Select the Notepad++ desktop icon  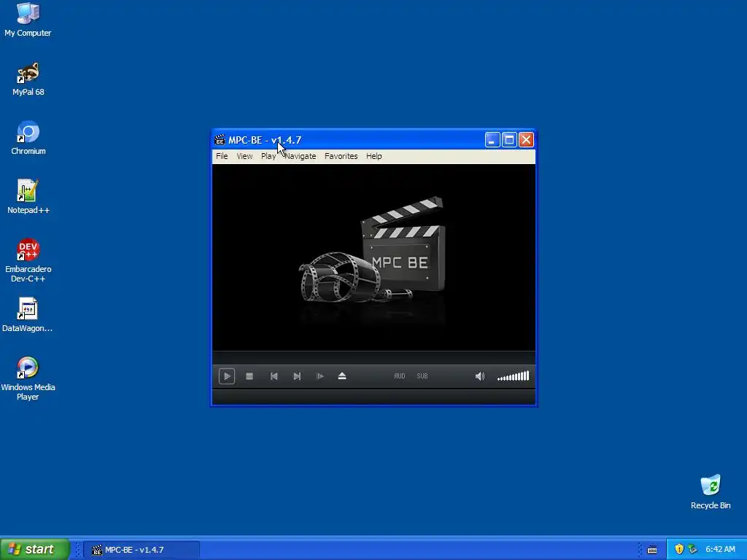click(28, 197)
